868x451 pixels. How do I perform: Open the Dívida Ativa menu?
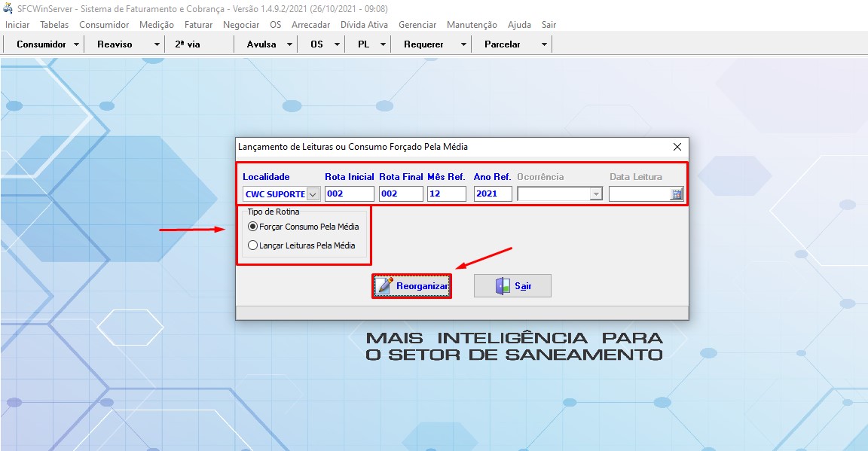[364, 25]
